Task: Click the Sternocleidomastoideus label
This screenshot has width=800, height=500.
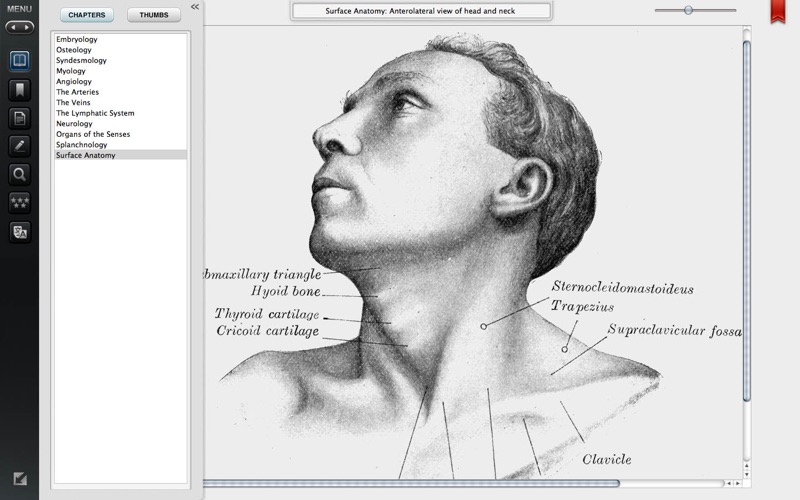Action: 622,288
